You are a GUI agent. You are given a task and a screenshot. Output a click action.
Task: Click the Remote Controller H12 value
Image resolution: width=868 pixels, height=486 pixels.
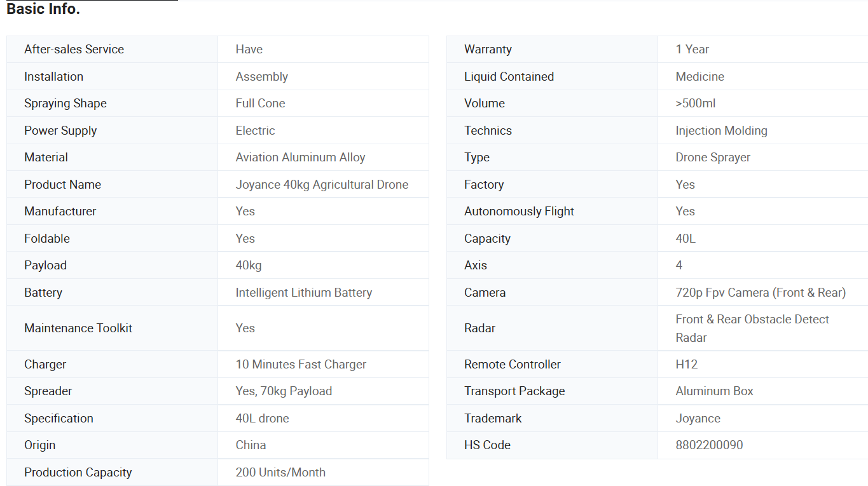686,364
